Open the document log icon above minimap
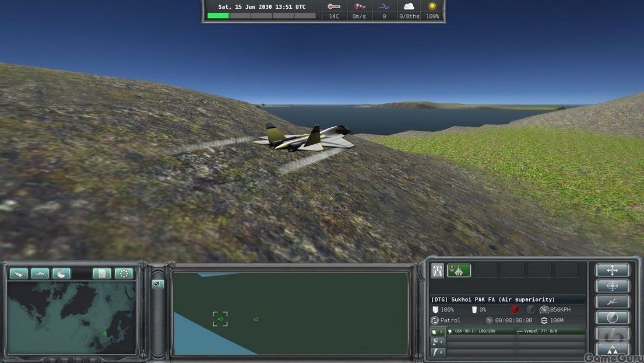Viewport: 644px width, 363px height. click(102, 273)
